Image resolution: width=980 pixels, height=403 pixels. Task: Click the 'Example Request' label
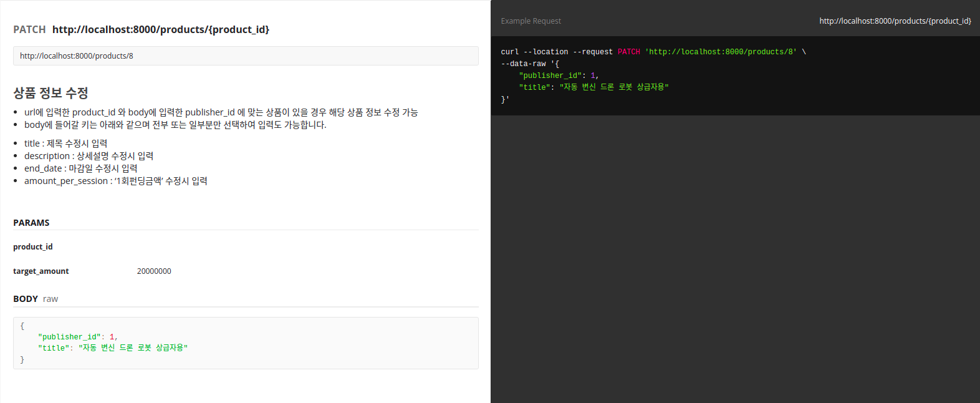coord(531,21)
